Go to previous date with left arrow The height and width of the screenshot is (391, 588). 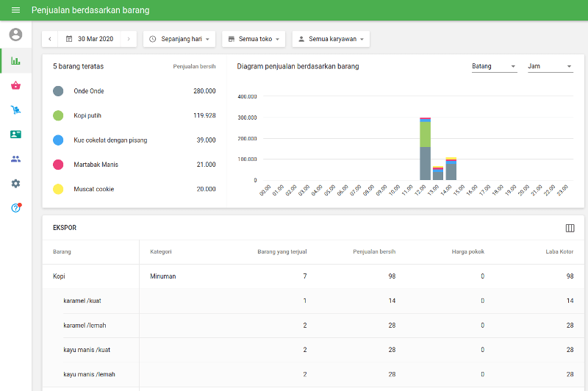50,39
